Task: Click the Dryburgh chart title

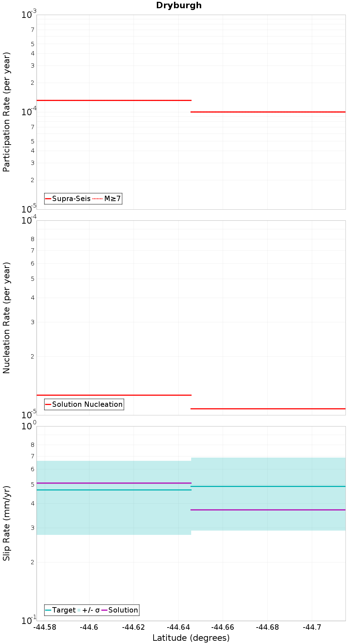Action: (x=179, y=5)
